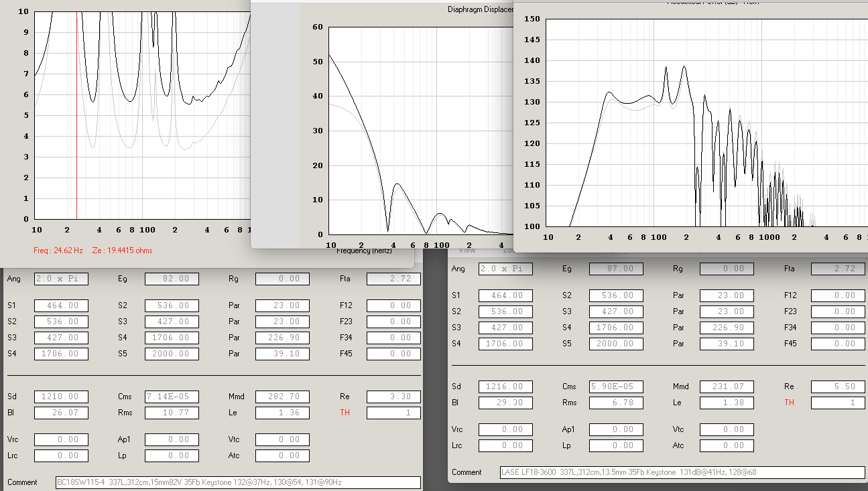The height and width of the screenshot is (491, 868).
Task: Select Cms field showing 7.14E-05
Action: (172, 397)
